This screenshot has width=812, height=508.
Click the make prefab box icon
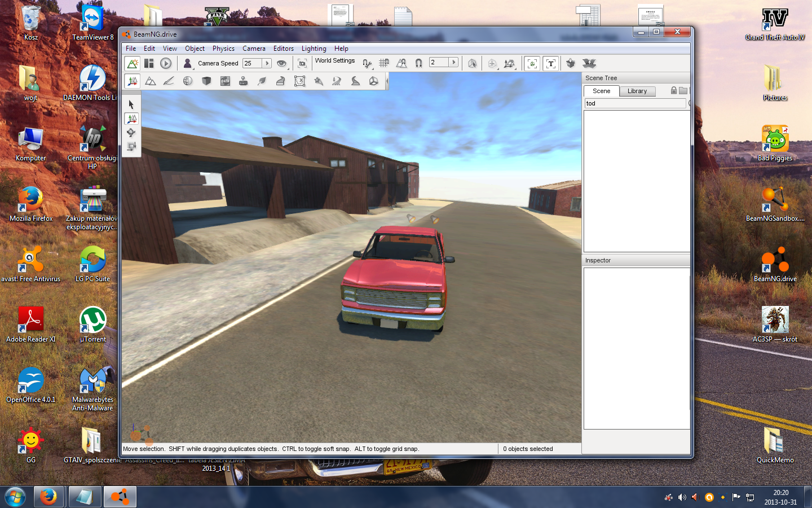[571, 63]
